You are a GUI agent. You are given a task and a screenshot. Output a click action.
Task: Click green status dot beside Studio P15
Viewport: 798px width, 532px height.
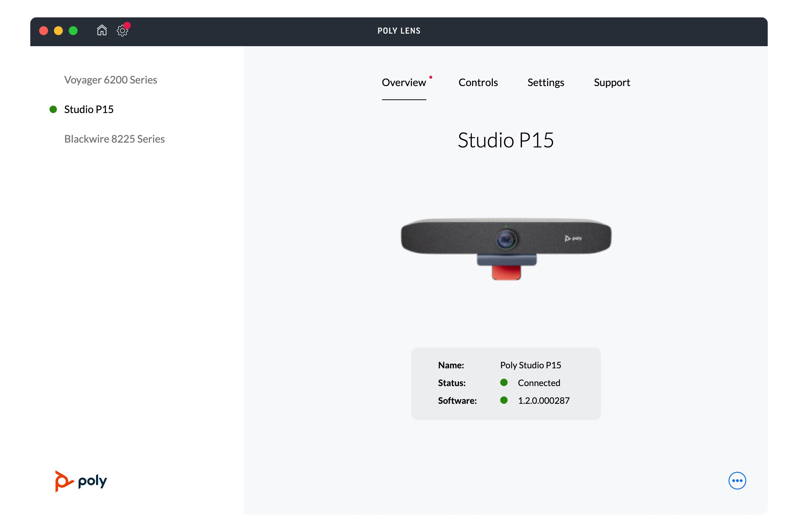pyautogui.click(x=53, y=109)
